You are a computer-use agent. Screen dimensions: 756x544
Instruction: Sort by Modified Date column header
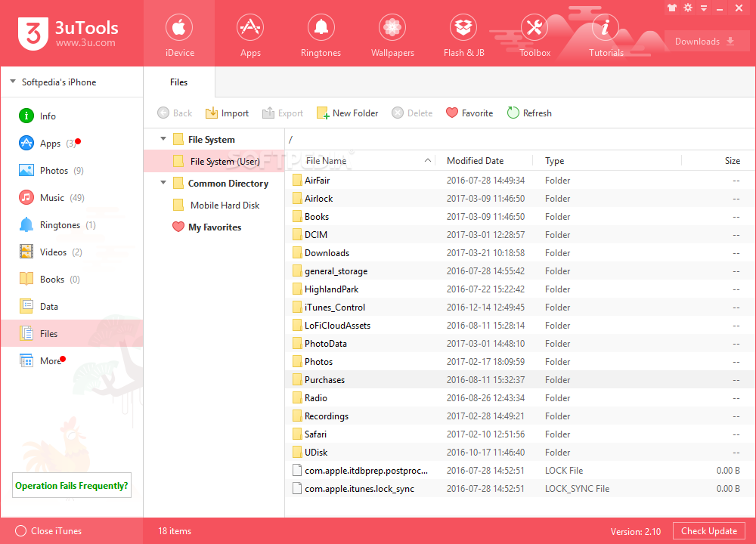tap(485, 161)
